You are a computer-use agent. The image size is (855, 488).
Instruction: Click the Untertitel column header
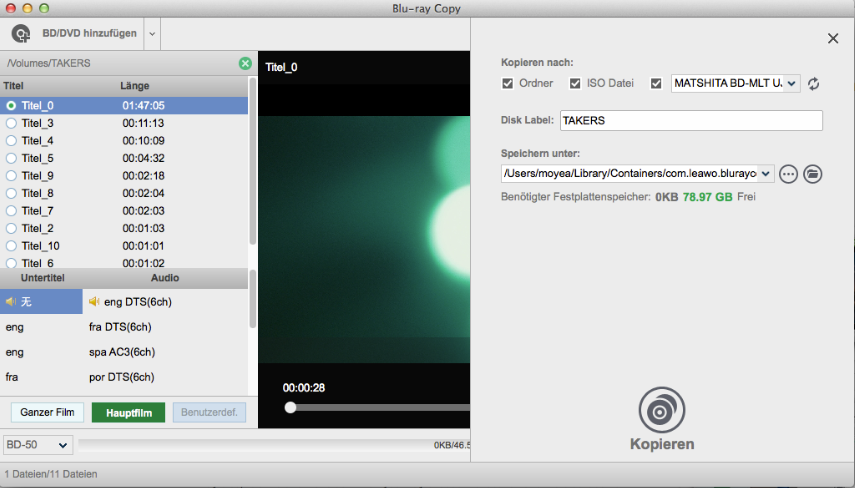click(43, 278)
